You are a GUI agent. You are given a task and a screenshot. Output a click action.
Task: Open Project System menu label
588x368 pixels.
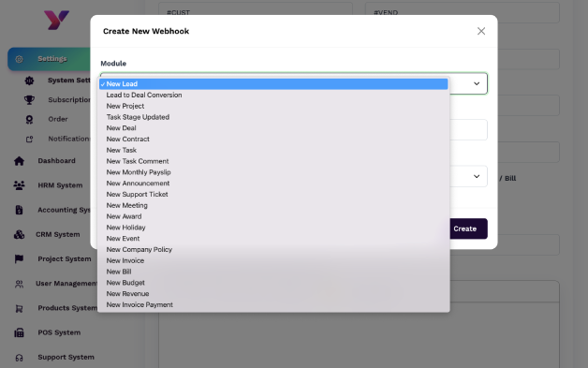pos(65,258)
